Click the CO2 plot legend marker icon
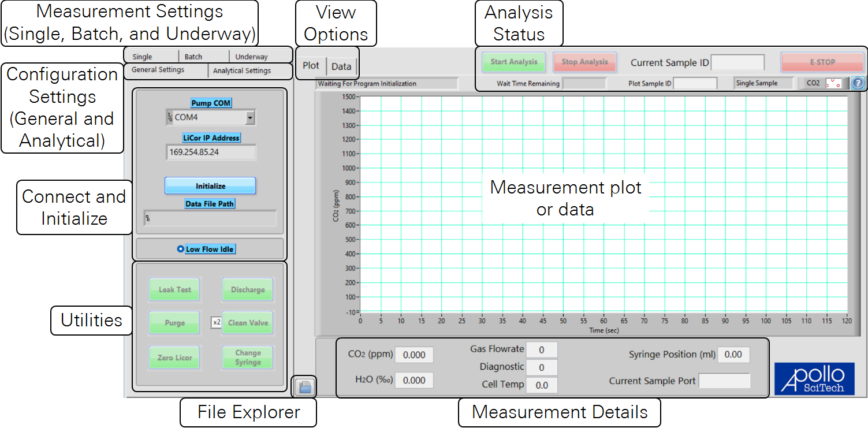868x428 pixels. 833,83
